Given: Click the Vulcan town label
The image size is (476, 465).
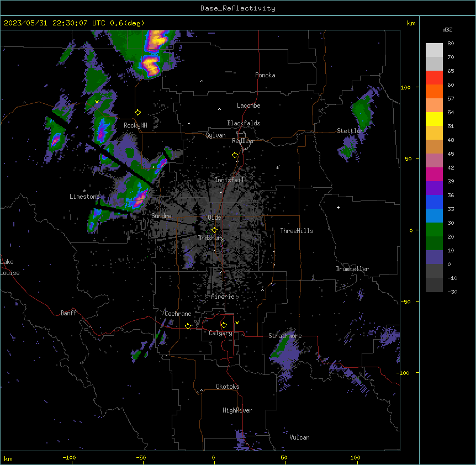Looking at the screenshot, I should click(x=300, y=437).
